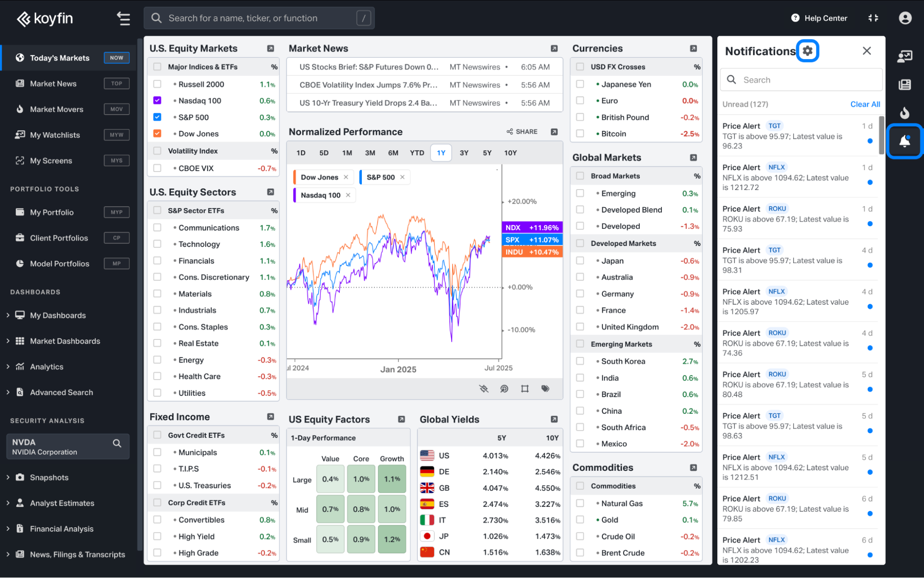Open Market Movers in sidebar
This screenshot has width=924, height=578.
[x=68, y=109]
